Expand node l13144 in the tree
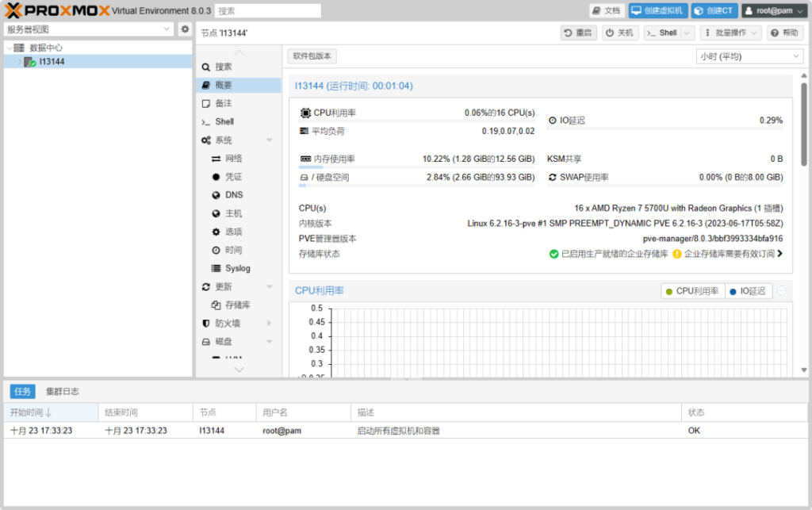The width and height of the screenshot is (812, 510). (19, 62)
